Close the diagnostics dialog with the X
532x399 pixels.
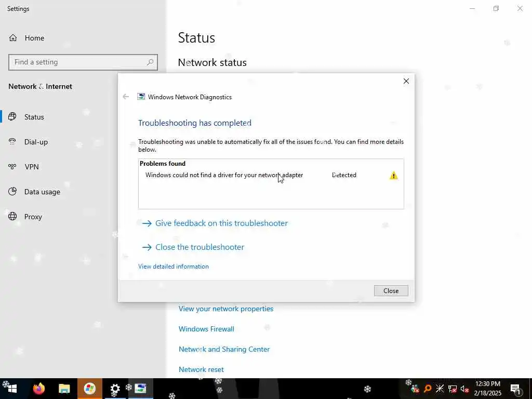pyautogui.click(x=406, y=81)
